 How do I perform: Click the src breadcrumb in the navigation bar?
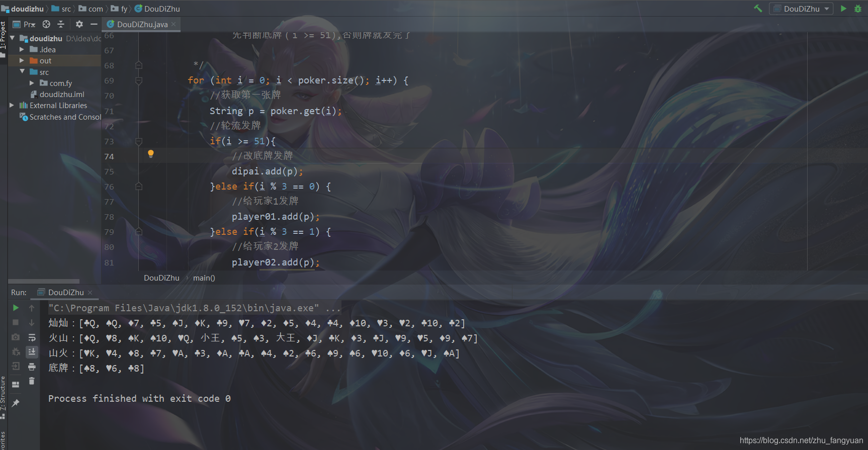(x=61, y=9)
